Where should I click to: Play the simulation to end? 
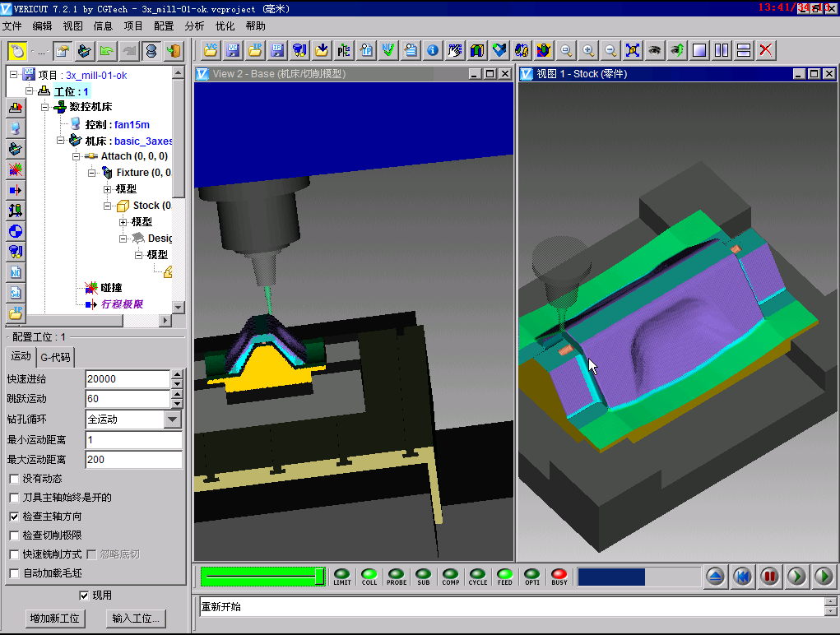824,577
